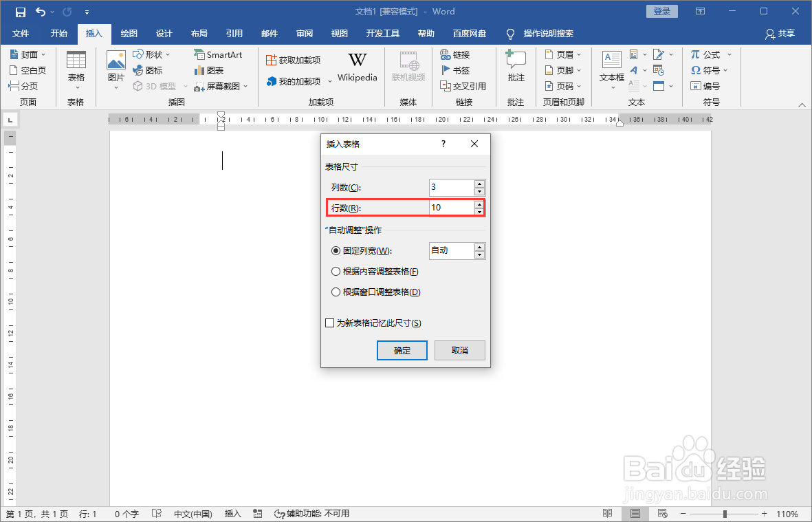Check 为新表格记忆此尺寸 option
812x522 pixels.
(x=330, y=323)
